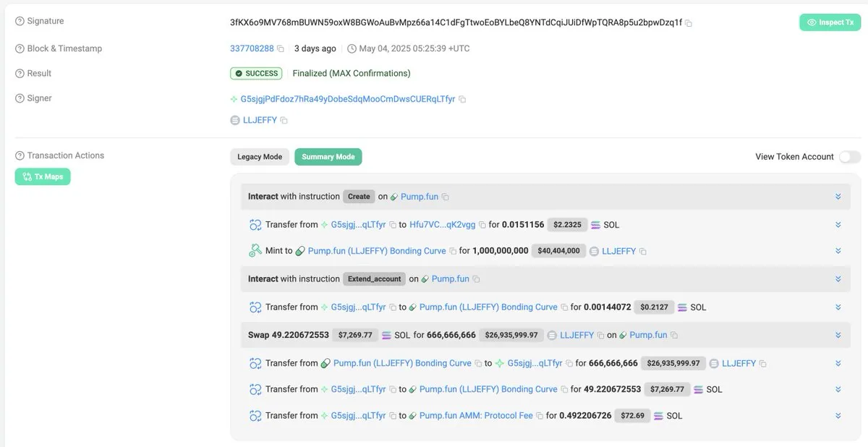Expand the 0.0151156 SOL transfer row
The width and height of the screenshot is (868, 447).
pyautogui.click(x=838, y=225)
